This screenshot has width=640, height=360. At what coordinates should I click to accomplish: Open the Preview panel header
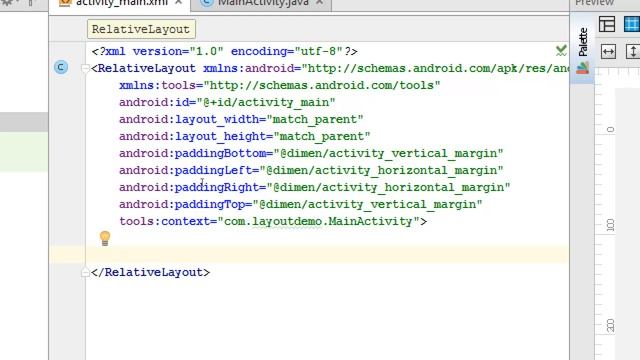tap(594, 3)
